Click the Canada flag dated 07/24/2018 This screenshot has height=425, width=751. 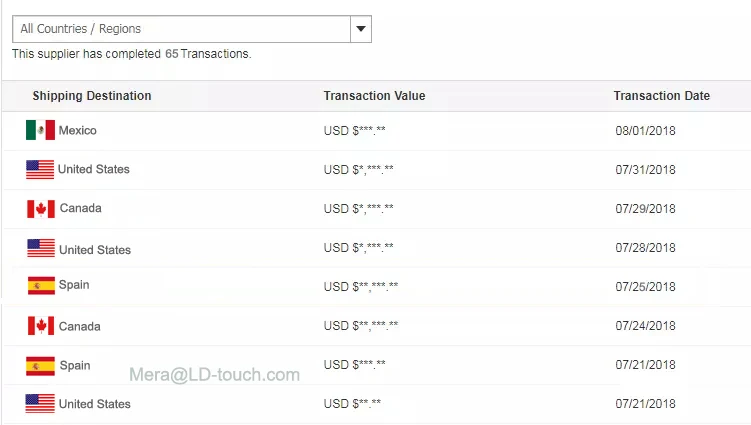click(x=41, y=326)
